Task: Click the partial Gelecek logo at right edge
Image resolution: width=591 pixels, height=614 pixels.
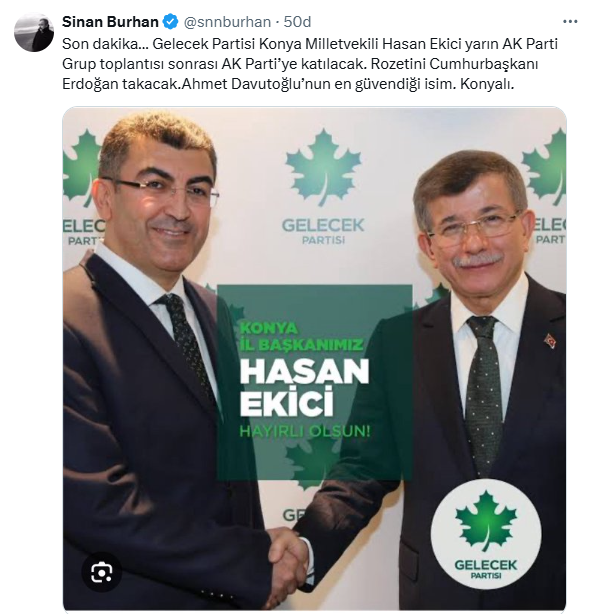Action: coord(544,187)
